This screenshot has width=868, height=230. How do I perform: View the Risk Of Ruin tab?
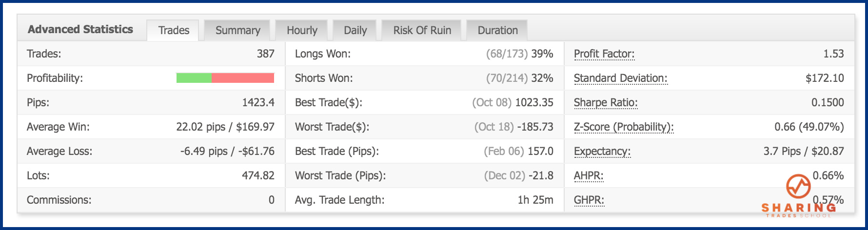(x=422, y=30)
